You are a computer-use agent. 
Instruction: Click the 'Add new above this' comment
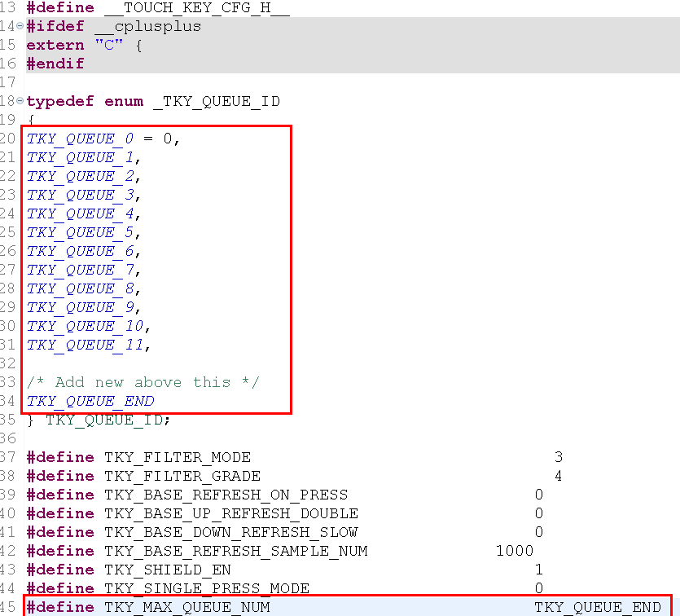(x=143, y=382)
